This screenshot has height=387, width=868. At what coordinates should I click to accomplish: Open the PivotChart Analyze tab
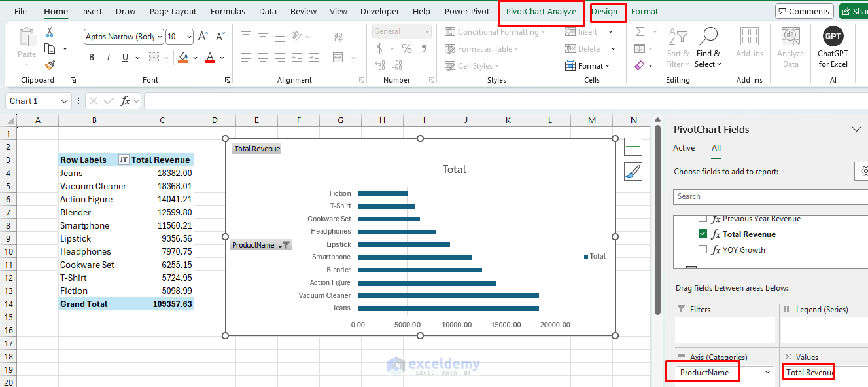click(541, 11)
